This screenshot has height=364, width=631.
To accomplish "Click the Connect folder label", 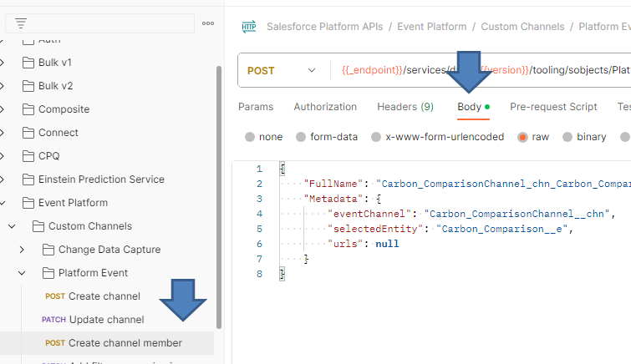I will click(59, 133).
